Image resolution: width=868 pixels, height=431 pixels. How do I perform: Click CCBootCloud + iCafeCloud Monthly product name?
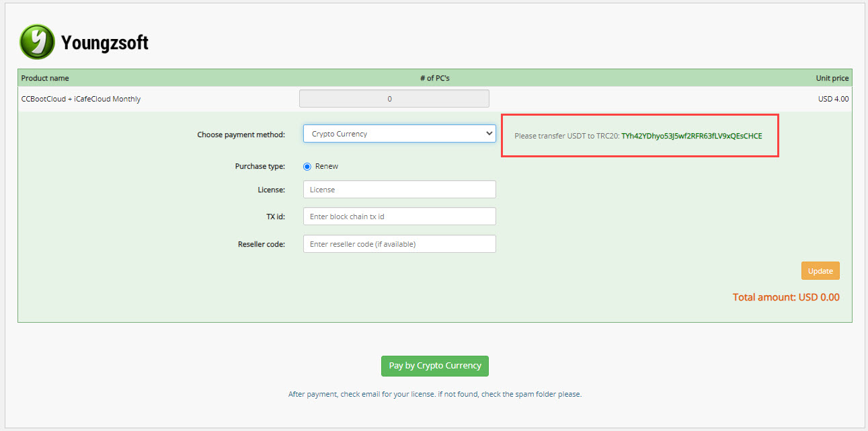tap(81, 99)
